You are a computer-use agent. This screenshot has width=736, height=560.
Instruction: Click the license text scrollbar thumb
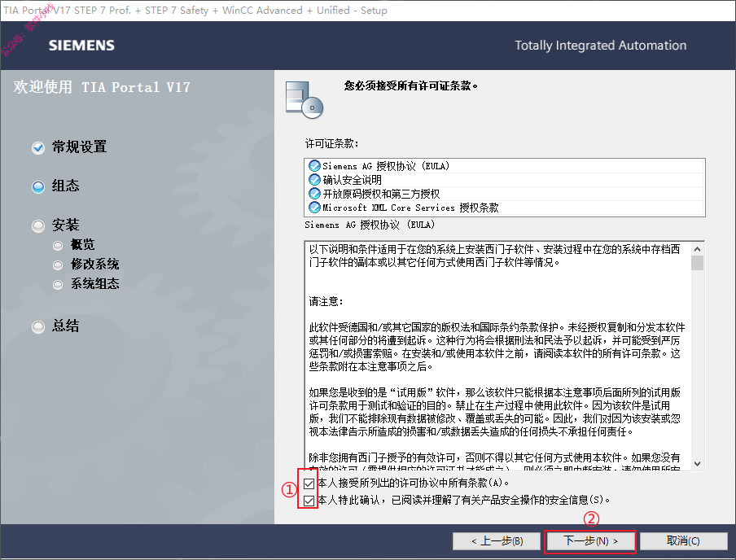698,263
